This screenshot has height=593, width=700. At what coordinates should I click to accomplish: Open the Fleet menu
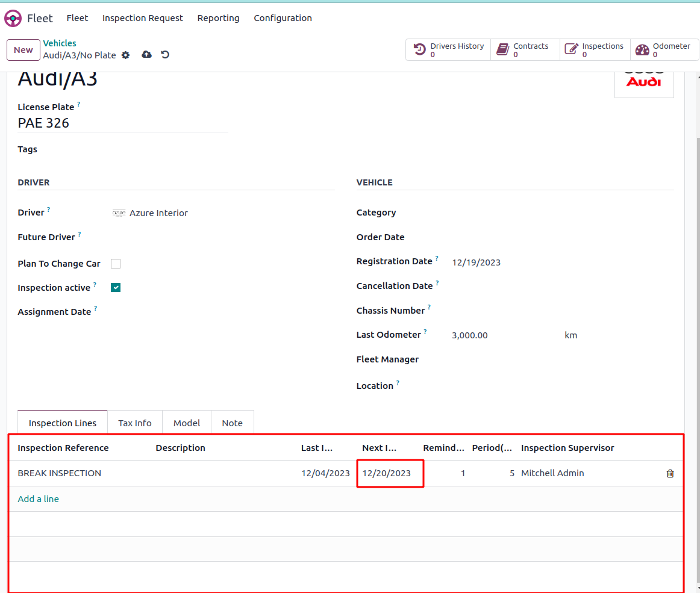click(77, 18)
